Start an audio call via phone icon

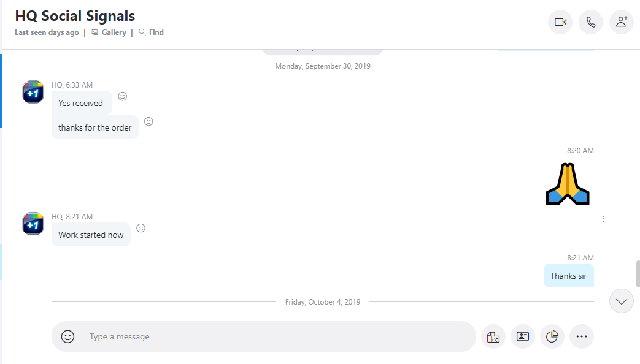click(x=591, y=22)
